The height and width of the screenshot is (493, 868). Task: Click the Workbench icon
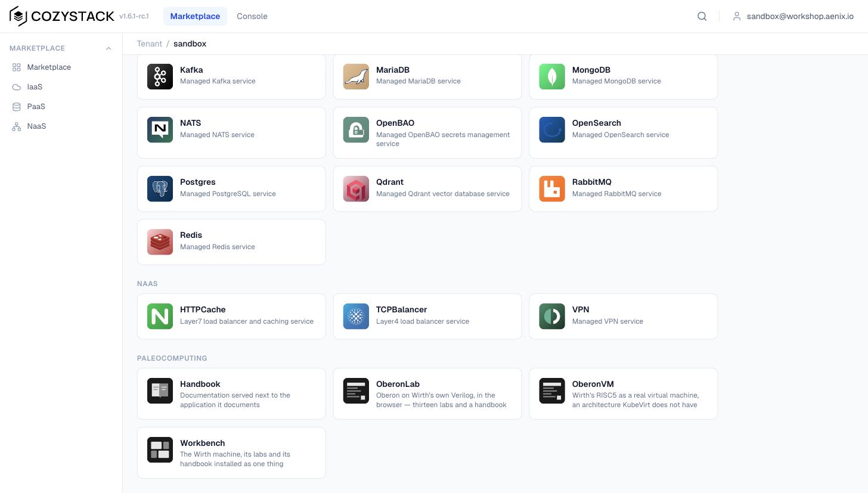[160, 450]
